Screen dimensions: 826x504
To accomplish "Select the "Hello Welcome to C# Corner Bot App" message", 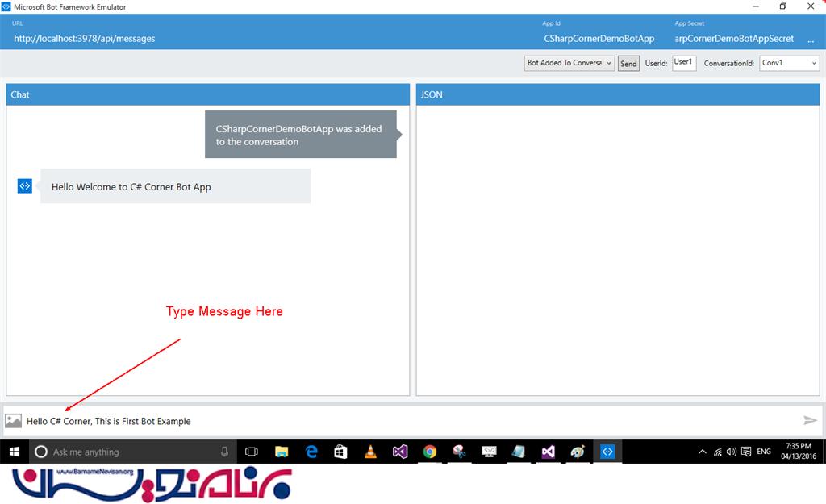I will pyautogui.click(x=175, y=186).
